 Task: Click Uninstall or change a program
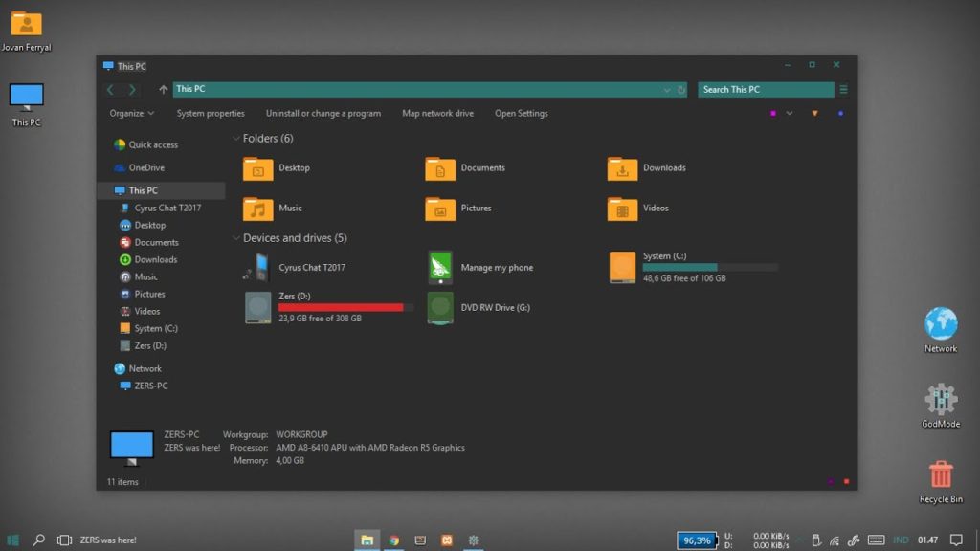[x=323, y=113]
